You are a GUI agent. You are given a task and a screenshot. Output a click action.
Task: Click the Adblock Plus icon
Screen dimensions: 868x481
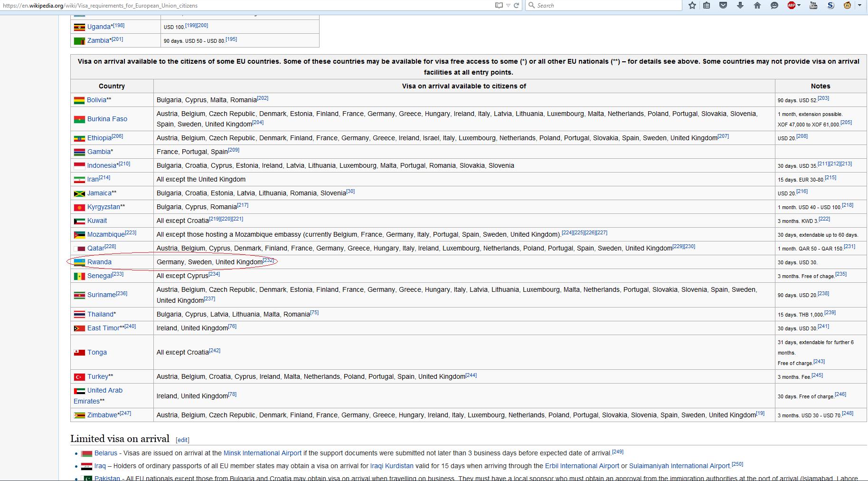791,6
